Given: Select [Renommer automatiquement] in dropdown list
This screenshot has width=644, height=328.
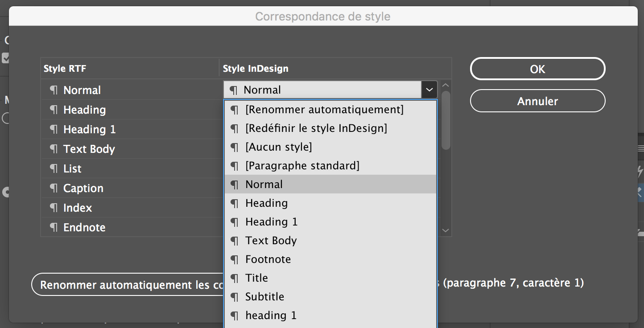Looking at the screenshot, I should 330,110.
